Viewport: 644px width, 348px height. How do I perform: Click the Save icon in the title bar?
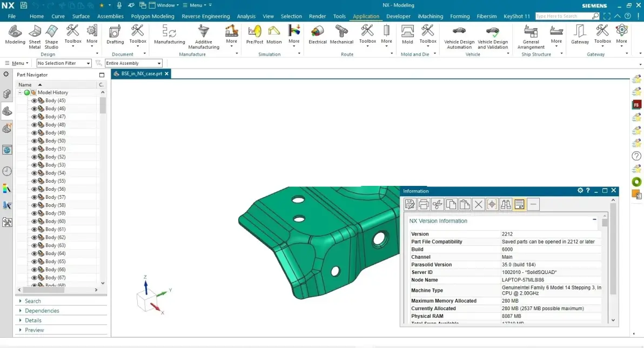click(x=23, y=5)
